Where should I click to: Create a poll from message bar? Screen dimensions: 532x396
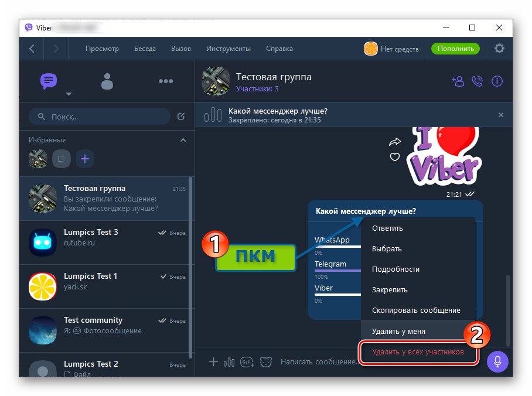(x=229, y=362)
